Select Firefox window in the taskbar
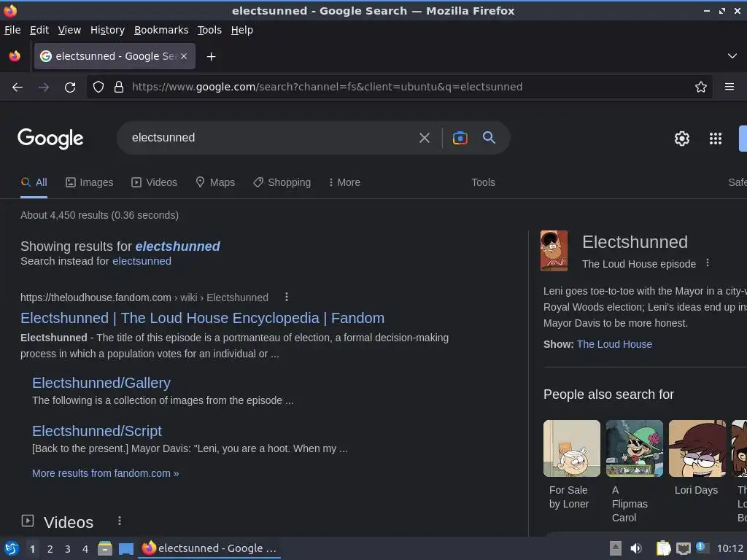The height and width of the screenshot is (560, 747). (209, 548)
